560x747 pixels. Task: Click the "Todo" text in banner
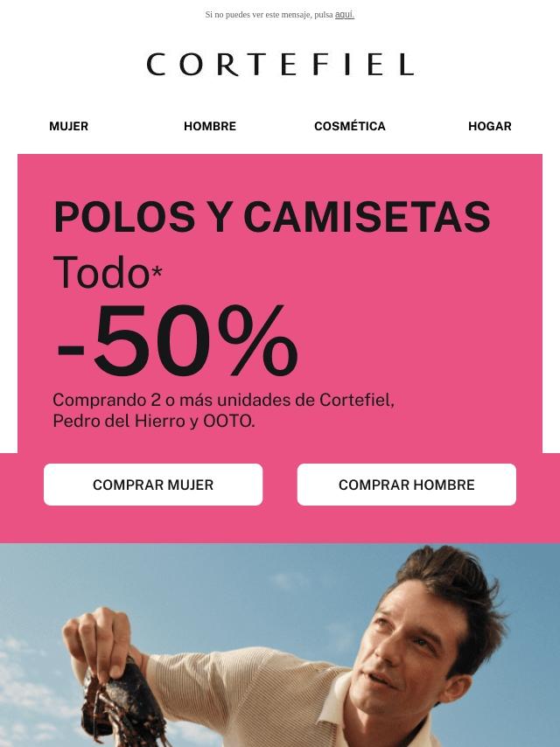click(x=101, y=273)
